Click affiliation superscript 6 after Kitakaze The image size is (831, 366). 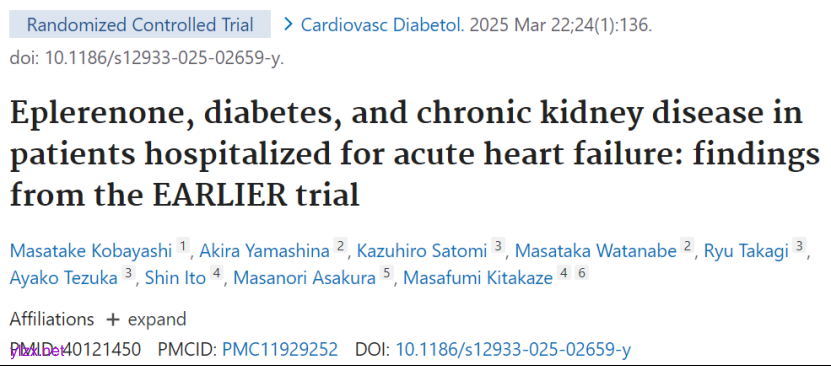(582, 273)
